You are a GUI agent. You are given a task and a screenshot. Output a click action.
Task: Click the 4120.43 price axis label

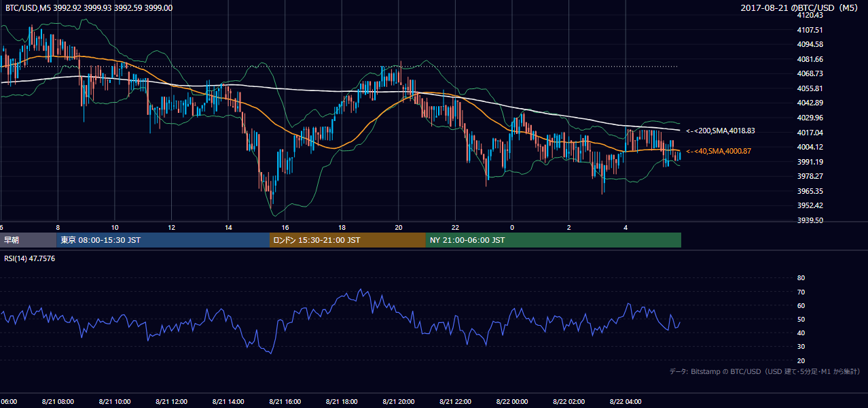click(810, 15)
